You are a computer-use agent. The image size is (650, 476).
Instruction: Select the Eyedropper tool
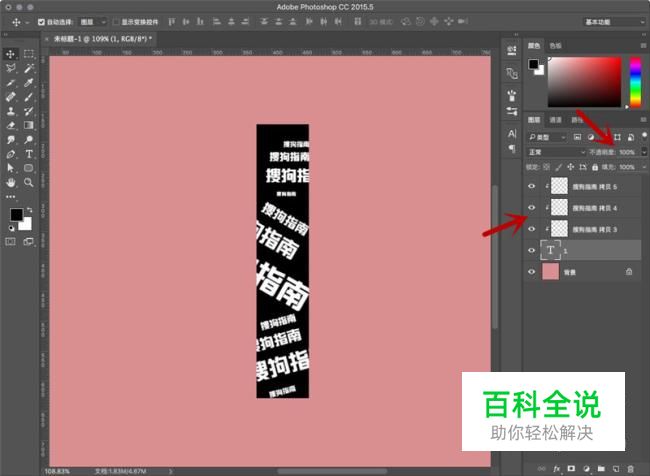(x=29, y=83)
